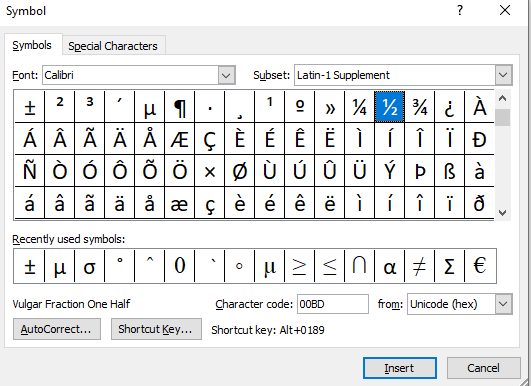531x386 pixels.
Task: Click Insert to add the symbol
Action: (400, 368)
